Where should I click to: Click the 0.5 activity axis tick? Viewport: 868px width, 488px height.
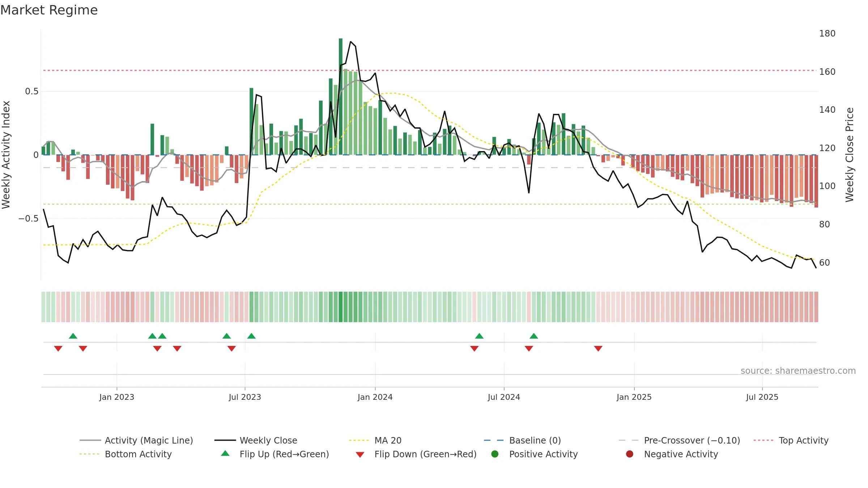(x=32, y=91)
